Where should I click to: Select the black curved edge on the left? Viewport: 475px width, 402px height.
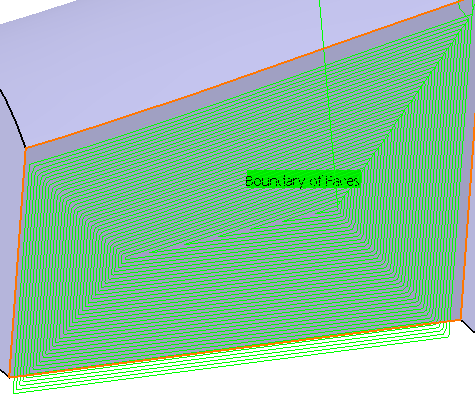click(13, 117)
